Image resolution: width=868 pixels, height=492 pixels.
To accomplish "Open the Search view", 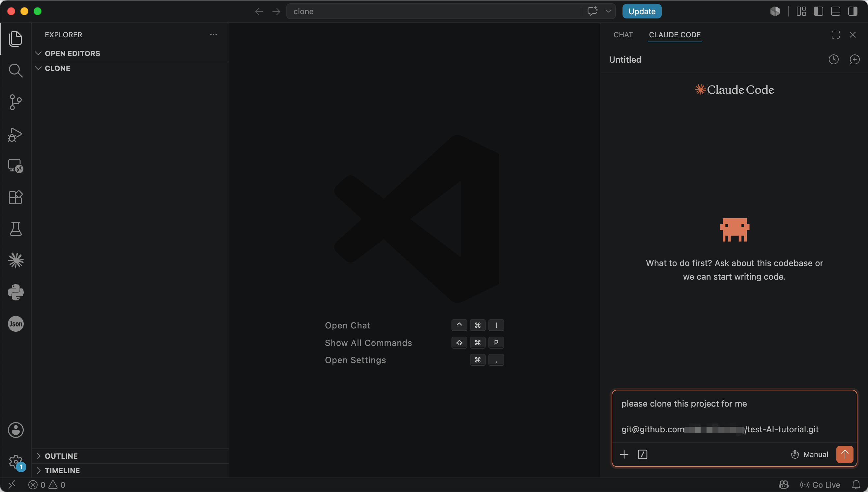I will (15, 70).
